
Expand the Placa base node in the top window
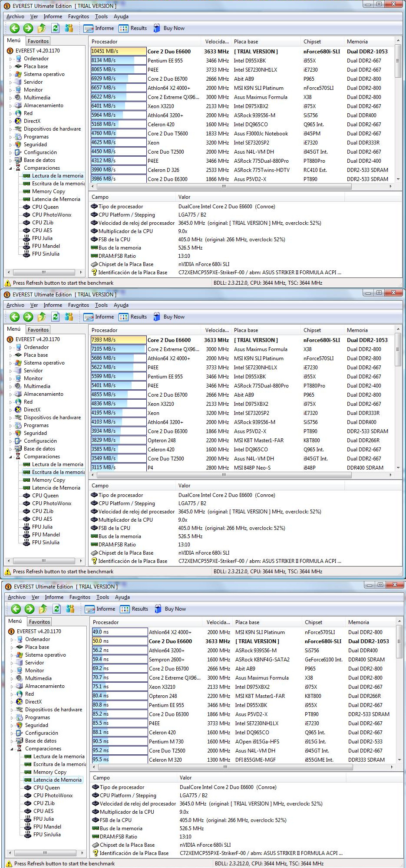coord(11,67)
